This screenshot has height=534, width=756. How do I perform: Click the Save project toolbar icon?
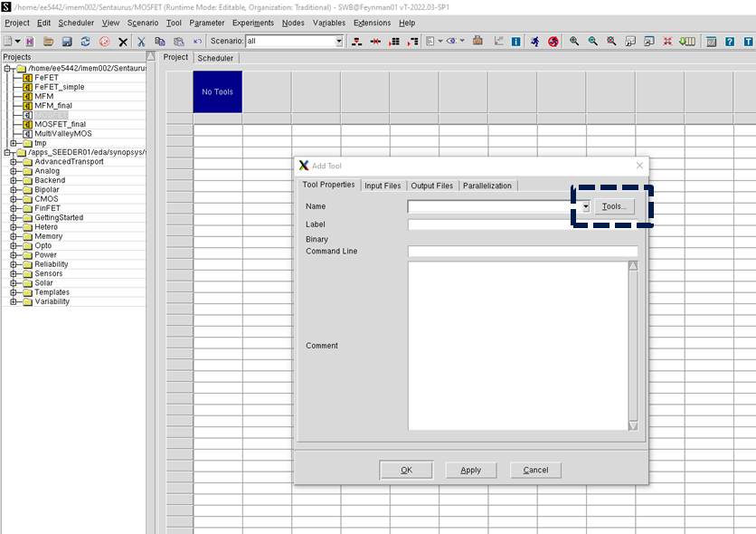click(x=67, y=42)
